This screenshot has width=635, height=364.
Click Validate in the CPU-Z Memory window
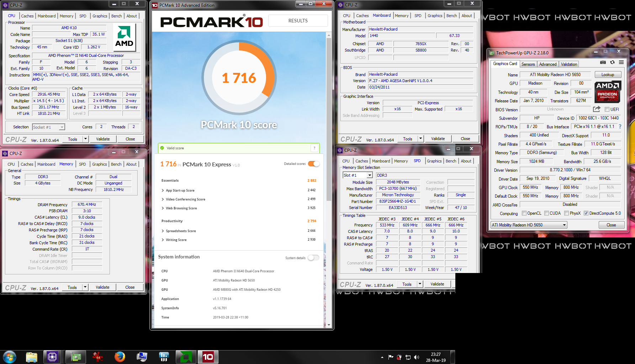[x=102, y=287]
